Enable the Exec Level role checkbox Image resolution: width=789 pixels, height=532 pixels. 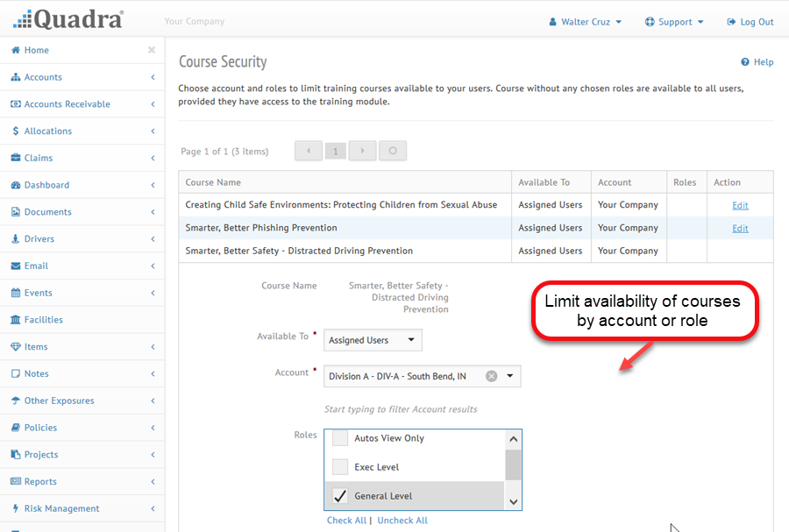340,467
